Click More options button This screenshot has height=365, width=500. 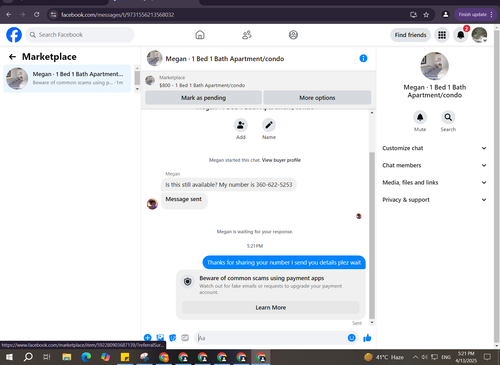pyautogui.click(x=317, y=98)
